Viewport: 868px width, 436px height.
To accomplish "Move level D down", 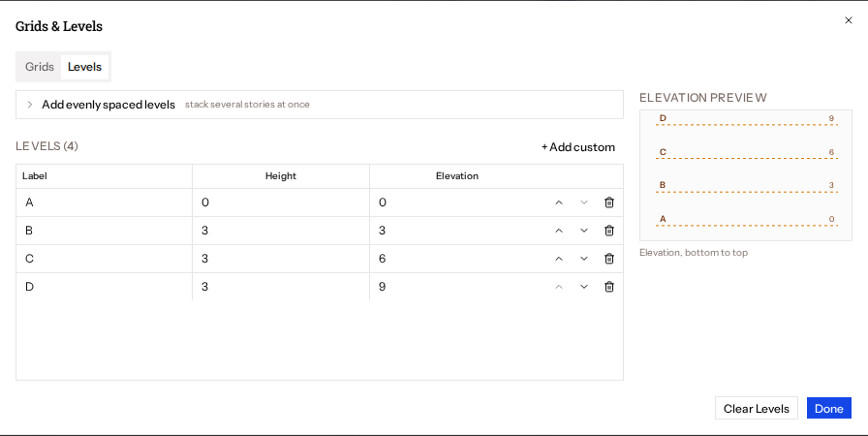I will 583,287.
